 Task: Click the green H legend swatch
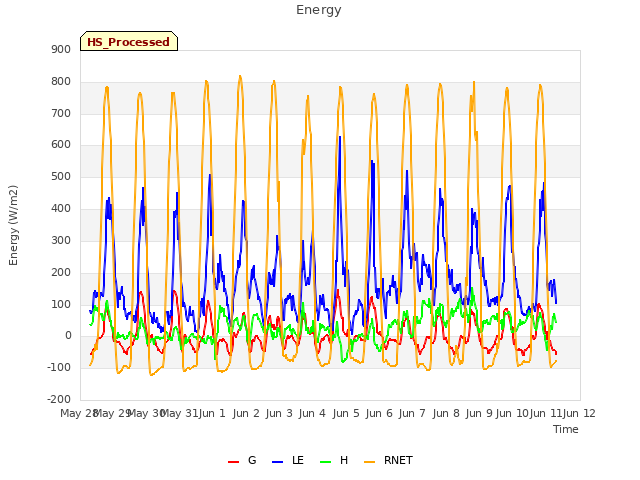tap(326, 462)
